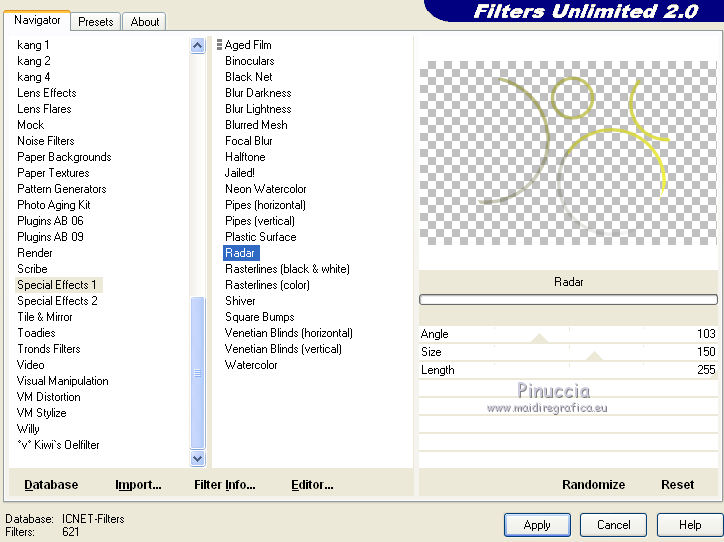This screenshot has width=724, height=542.
Task: Click Import... button
Action: click(138, 484)
